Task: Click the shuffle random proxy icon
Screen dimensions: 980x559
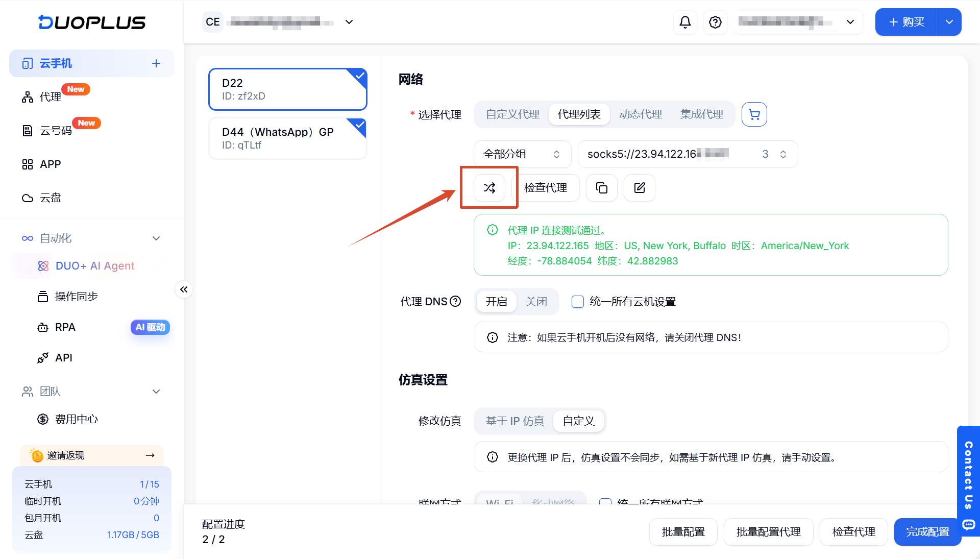Action: 489,188
